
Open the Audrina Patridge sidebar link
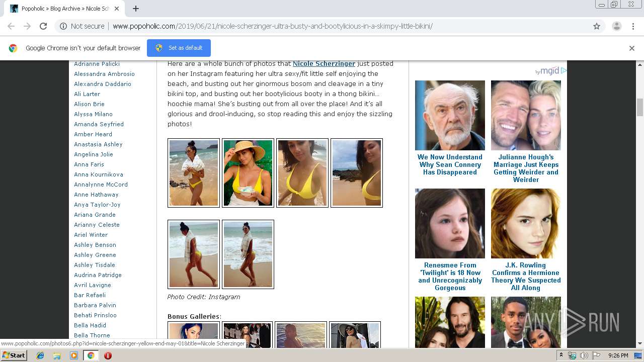(x=98, y=275)
